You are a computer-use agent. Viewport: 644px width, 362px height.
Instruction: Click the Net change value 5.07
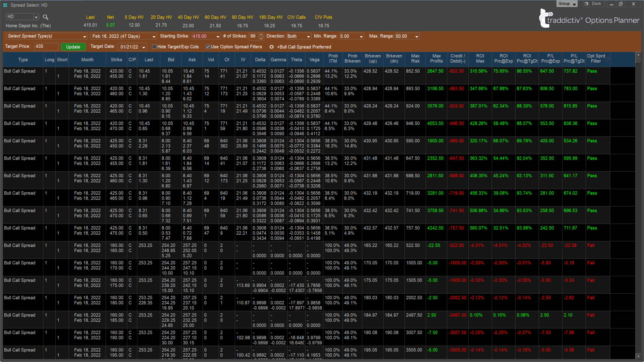coord(110,25)
